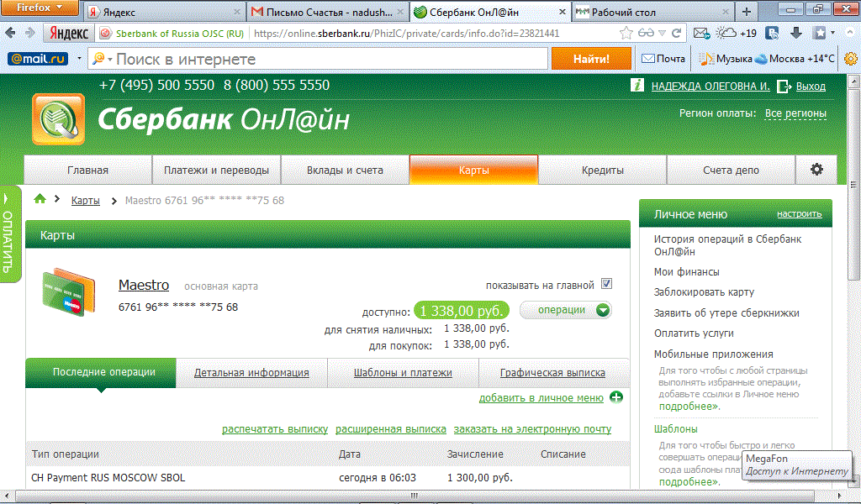This screenshot has width=861, height=504.
Task: Click the Sberbank Online logo icon
Action: coord(58,119)
